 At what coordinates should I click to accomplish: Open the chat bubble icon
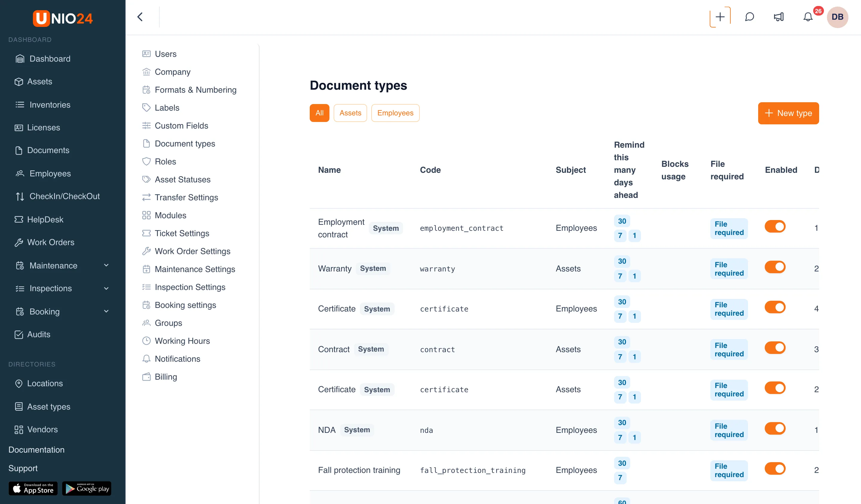pyautogui.click(x=749, y=17)
